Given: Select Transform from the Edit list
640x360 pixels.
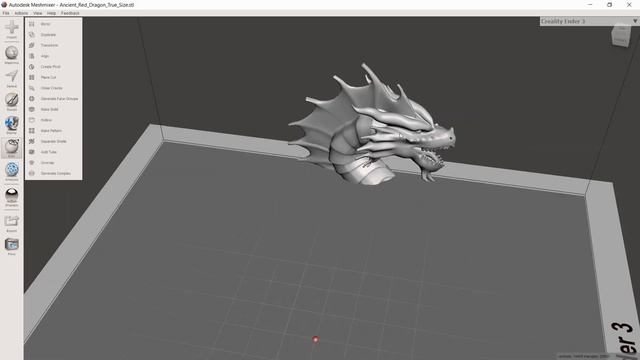Looking at the screenshot, I should [49, 45].
